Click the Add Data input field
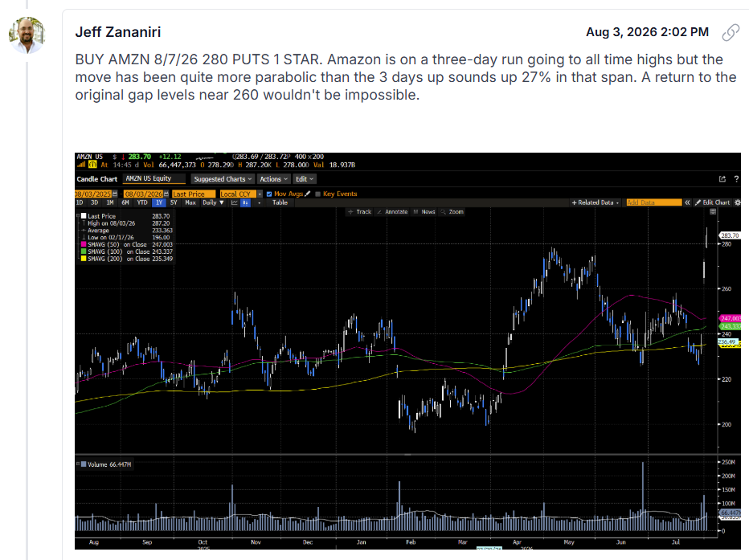The height and width of the screenshot is (560, 749). click(654, 202)
